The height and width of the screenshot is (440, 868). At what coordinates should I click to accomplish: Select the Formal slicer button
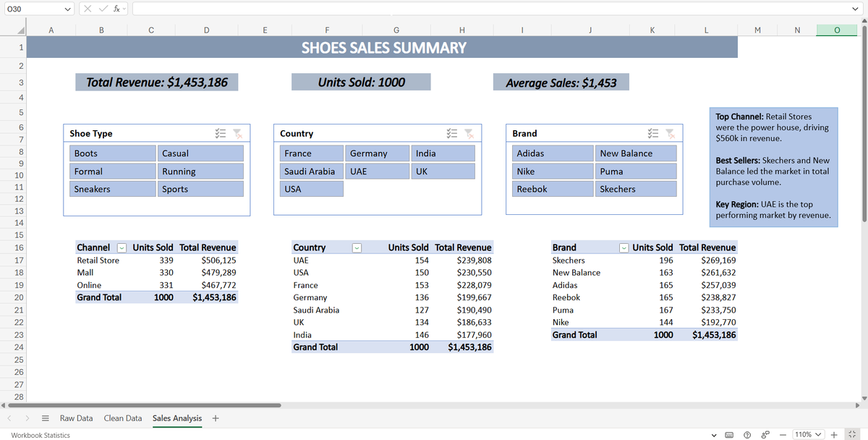click(x=113, y=172)
